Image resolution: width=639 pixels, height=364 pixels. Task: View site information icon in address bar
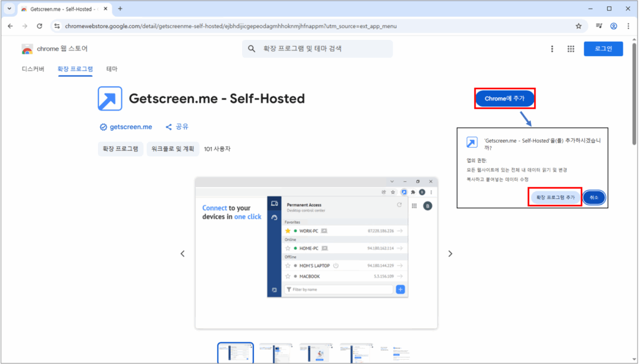[x=57, y=26]
